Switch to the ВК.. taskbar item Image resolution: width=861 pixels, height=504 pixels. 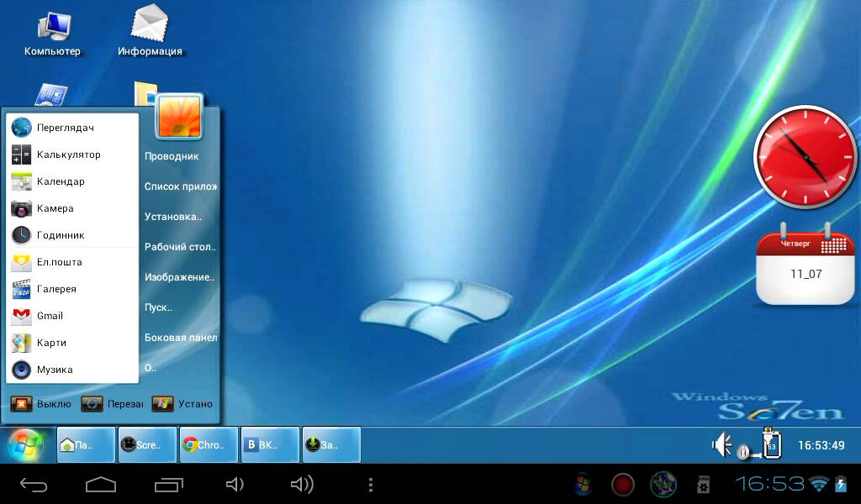pyautogui.click(x=270, y=444)
